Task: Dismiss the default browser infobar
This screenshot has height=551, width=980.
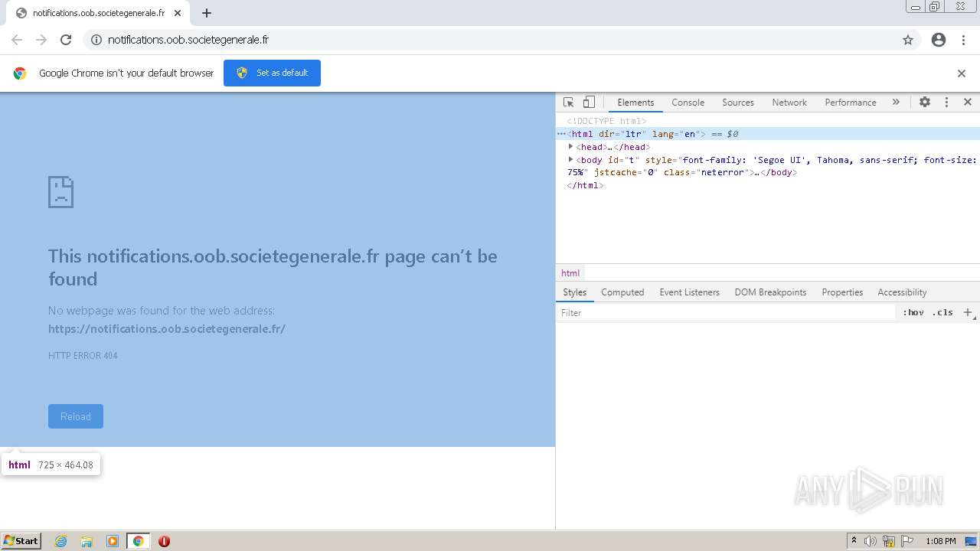Action: coord(962,73)
